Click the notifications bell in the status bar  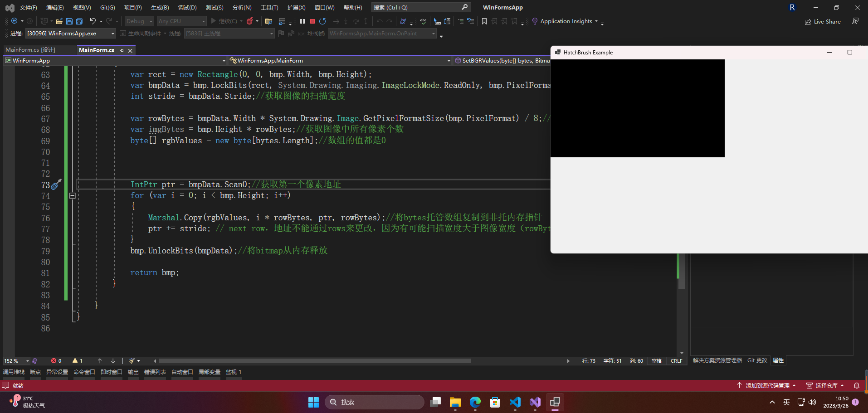click(857, 386)
